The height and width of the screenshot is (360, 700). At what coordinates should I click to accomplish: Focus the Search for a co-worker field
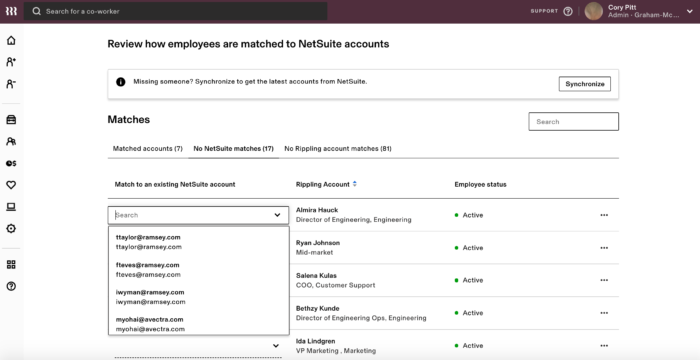click(175, 11)
